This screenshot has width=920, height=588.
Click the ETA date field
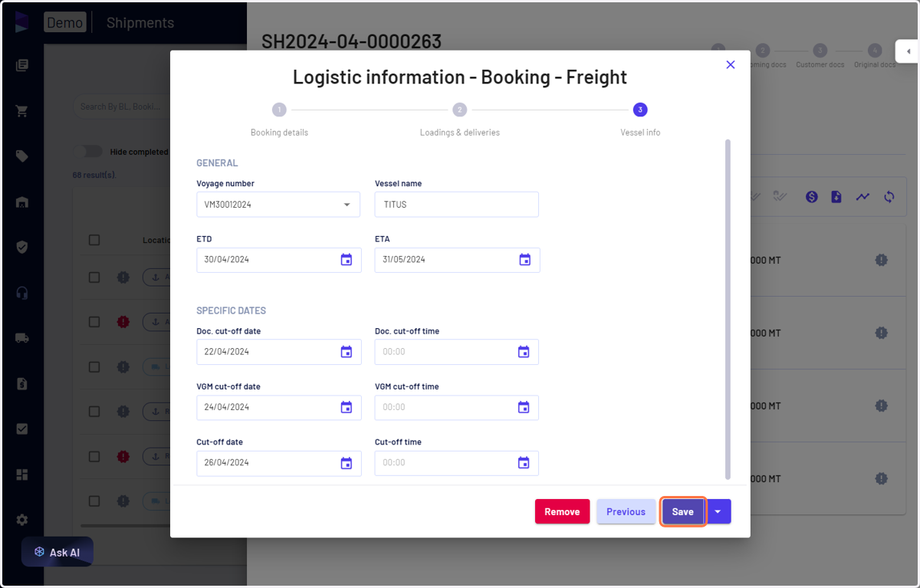pos(458,260)
